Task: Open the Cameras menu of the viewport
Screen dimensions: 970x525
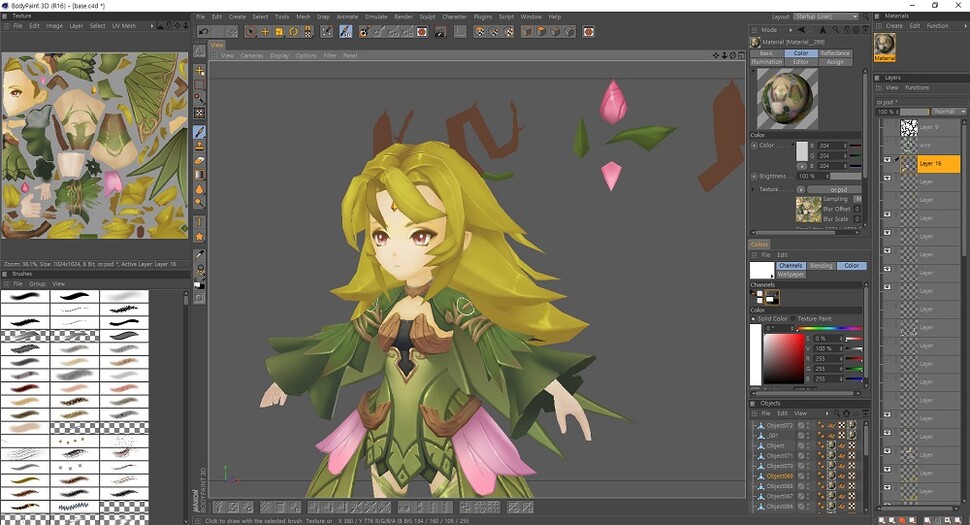Action: click(252, 56)
